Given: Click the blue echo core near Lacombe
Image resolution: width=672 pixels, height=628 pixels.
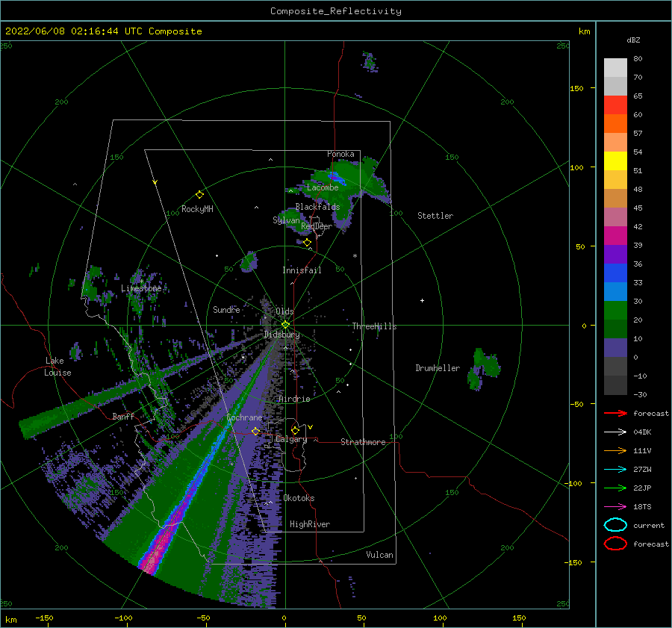Looking at the screenshot, I should 335,177.
